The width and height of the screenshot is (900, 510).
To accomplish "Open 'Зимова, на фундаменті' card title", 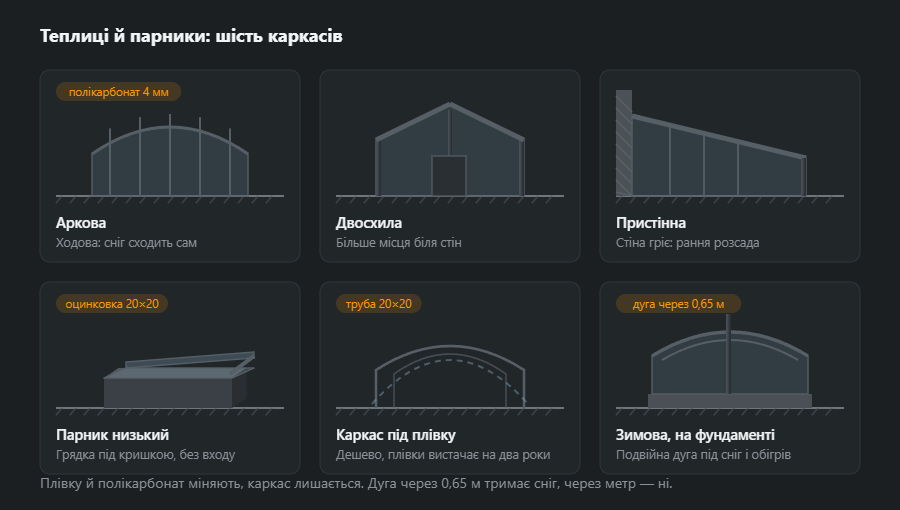I will pos(695,435).
